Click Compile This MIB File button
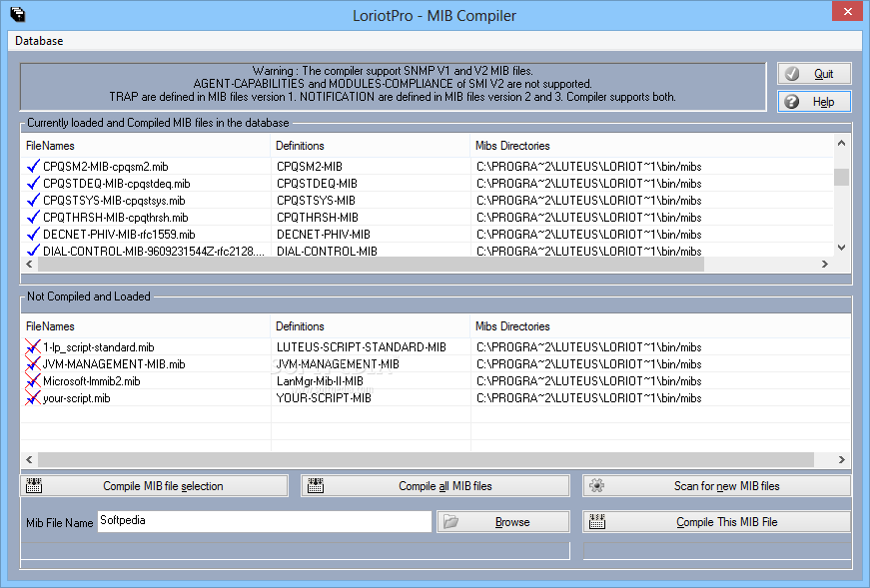This screenshot has height=588, width=870. pos(717,522)
